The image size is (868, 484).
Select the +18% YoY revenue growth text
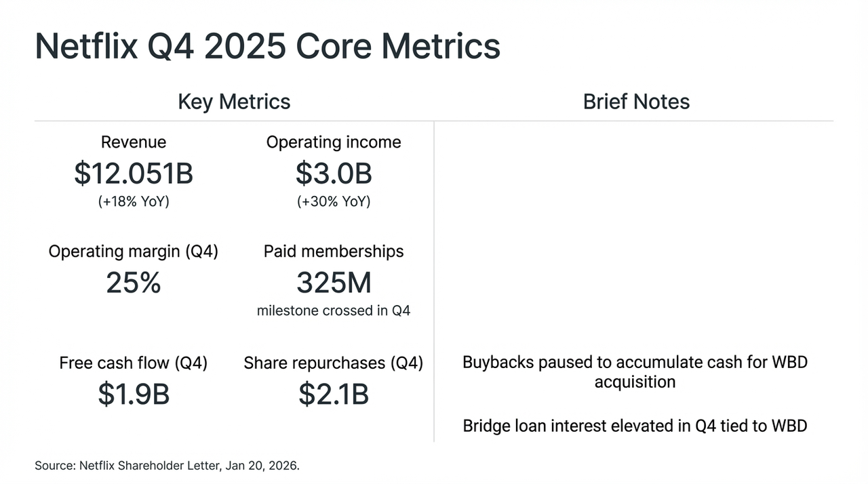[134, 202]
